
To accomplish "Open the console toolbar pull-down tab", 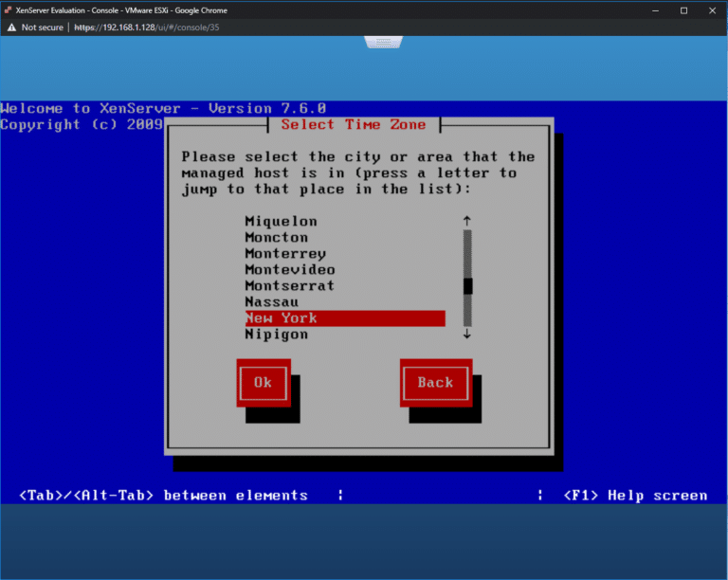I will (384, 43).
